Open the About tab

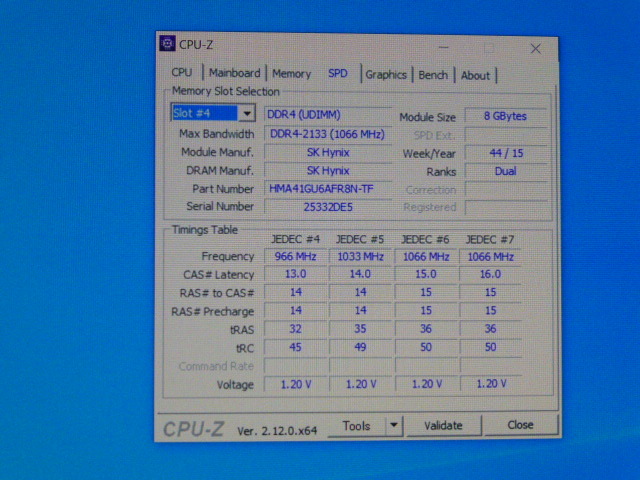tap(476, 76)
